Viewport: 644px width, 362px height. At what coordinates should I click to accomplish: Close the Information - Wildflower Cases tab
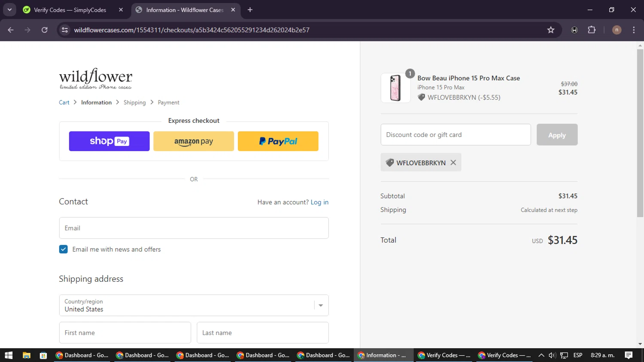click(233, 10)
